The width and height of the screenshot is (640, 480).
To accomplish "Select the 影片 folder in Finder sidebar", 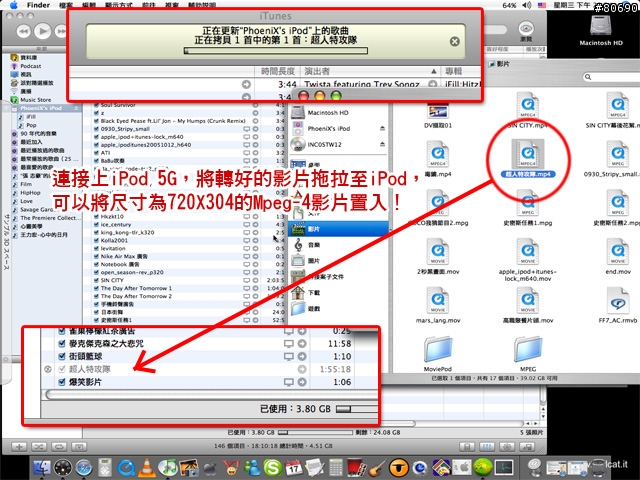I will coord(338,229).
